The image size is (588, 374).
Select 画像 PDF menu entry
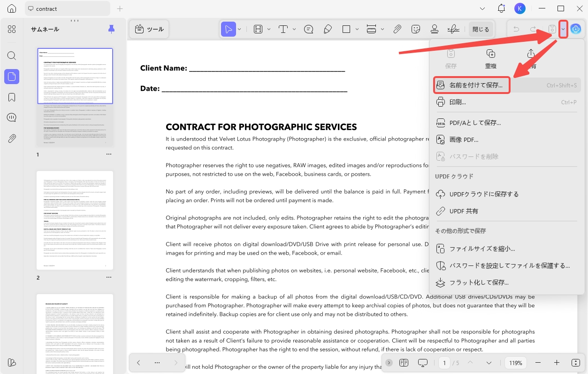click(506, 140)
